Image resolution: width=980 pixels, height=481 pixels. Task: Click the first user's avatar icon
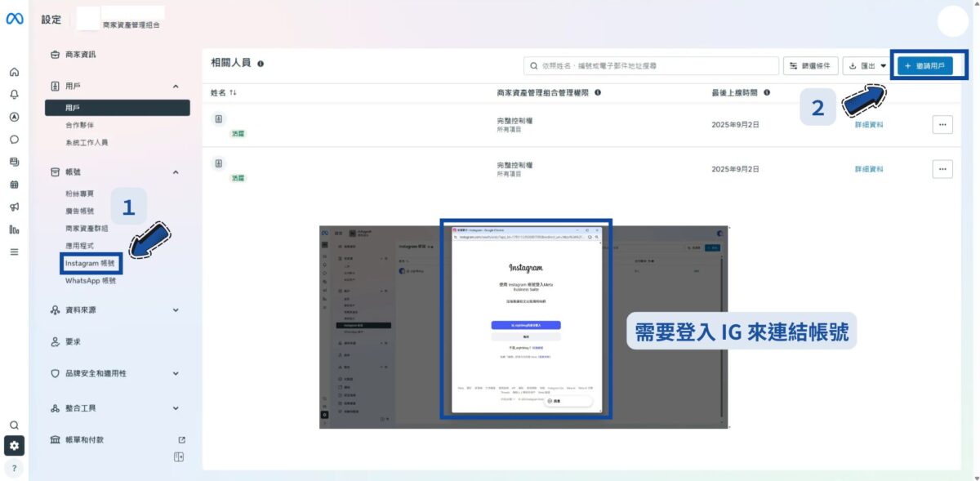tap(219, 119)
